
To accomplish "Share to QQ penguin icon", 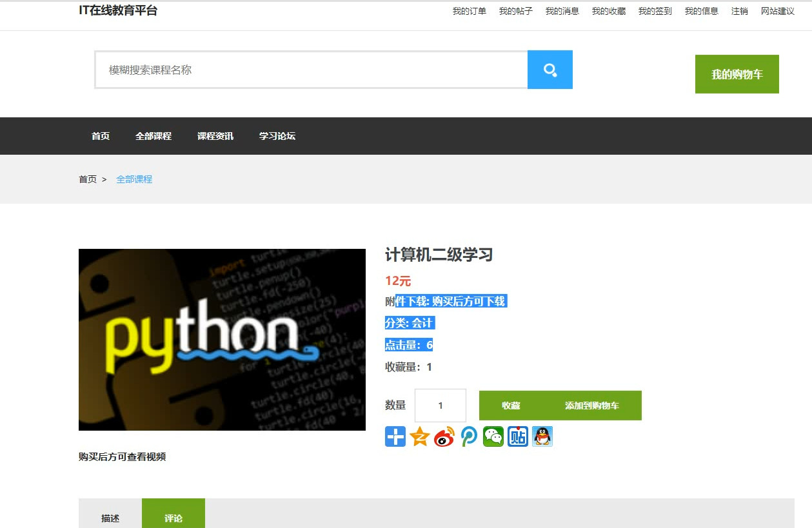I will (x=542, y=436).
